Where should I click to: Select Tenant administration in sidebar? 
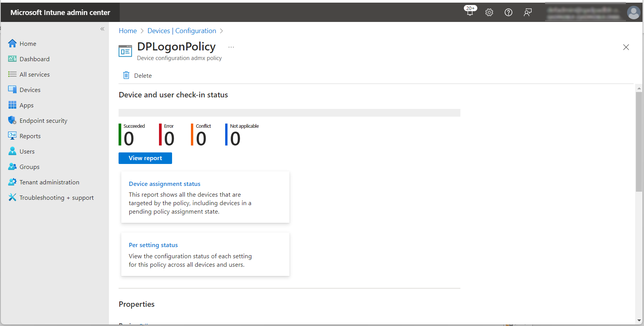point(49,182)
